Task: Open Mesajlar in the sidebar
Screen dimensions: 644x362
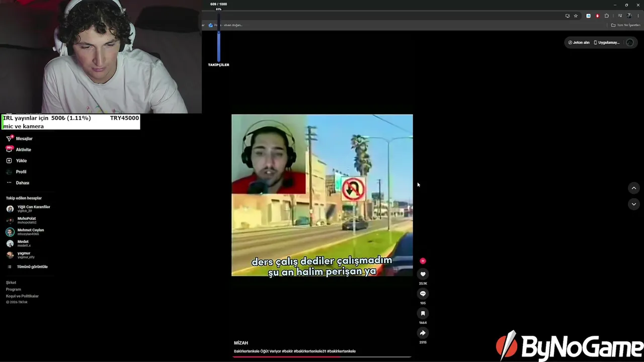Action: (x=20, y=138)
